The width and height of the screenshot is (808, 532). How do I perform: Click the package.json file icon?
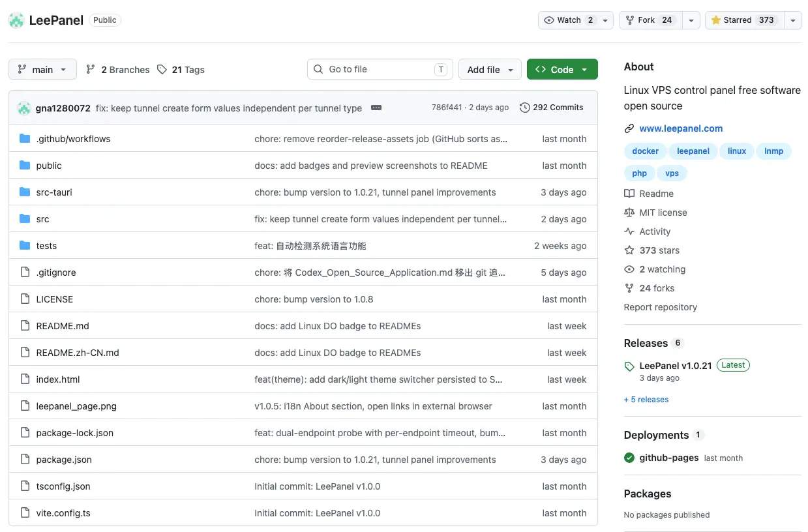click(25, 459)
